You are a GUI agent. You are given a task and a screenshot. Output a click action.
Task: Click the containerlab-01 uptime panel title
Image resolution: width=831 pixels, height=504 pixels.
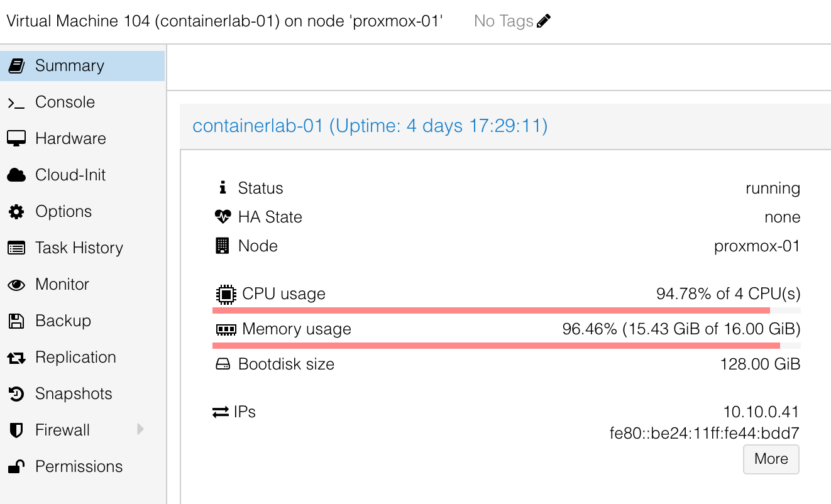[x=370, y=126]
